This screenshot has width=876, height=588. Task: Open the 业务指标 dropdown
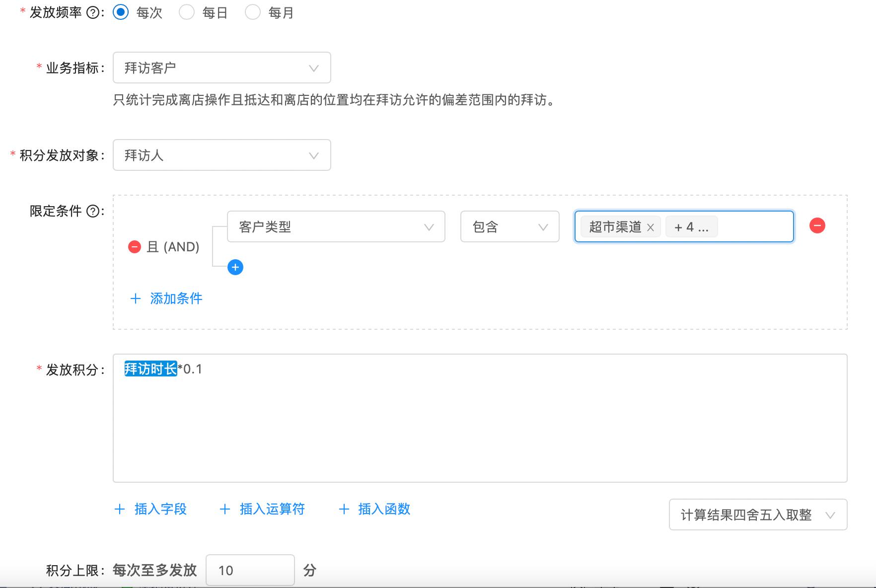click(x=221, y=68)
